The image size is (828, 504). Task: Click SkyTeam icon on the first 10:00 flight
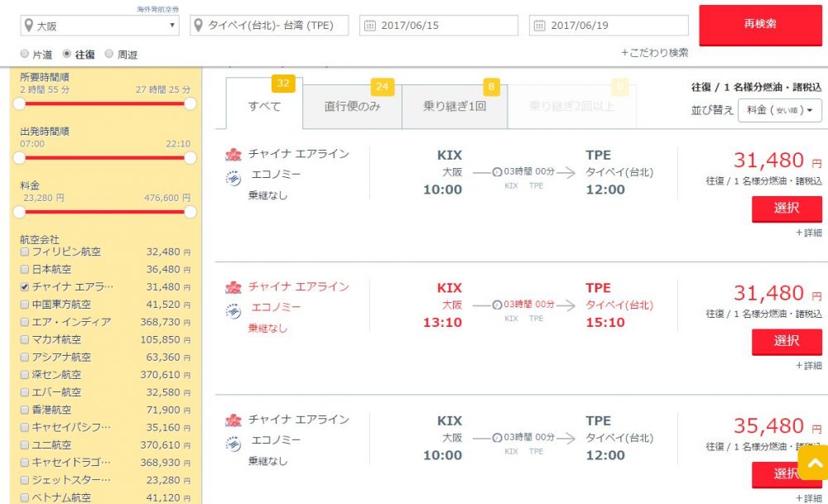(x=233, y=179)
